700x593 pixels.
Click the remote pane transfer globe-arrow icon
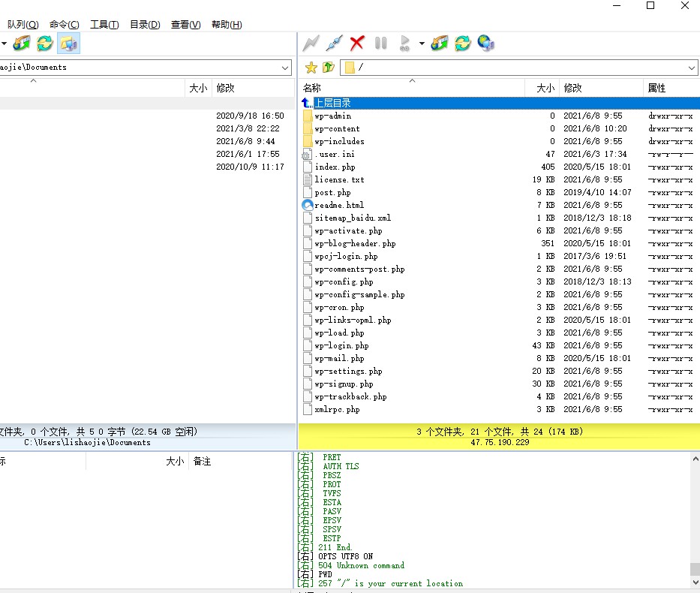click(x=440, y=44)
